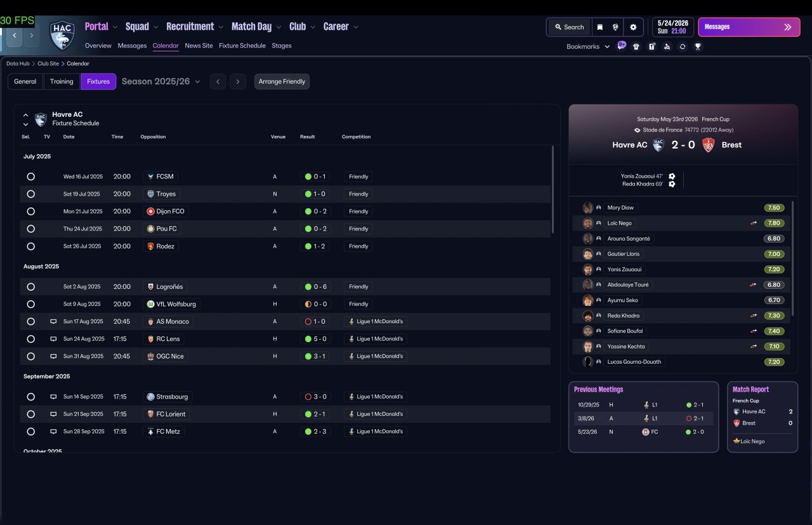Image resolution: width=812 pixels, height=525 pixels.
Task: Select the OGC Nice fixture radio button
Action: [30, 356]
